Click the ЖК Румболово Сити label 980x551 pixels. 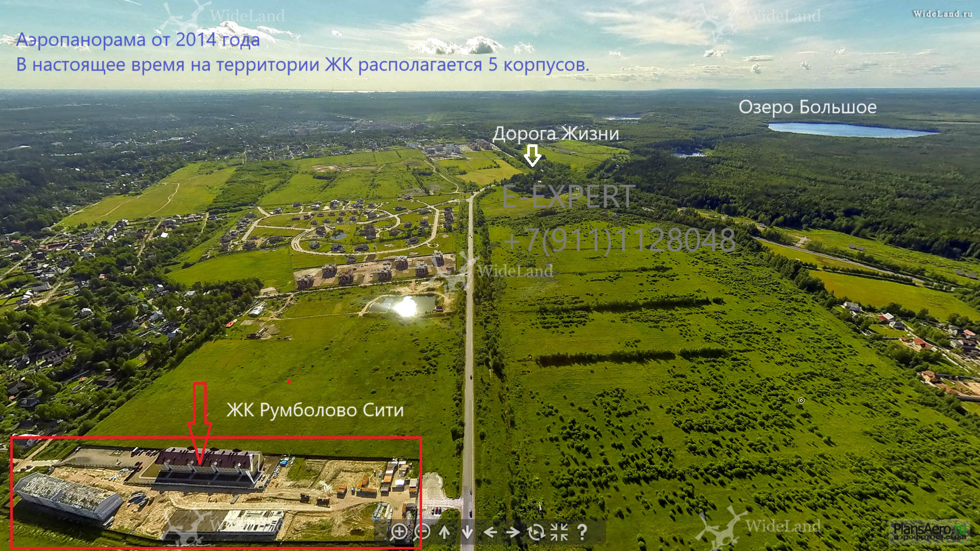click(315, 410)
